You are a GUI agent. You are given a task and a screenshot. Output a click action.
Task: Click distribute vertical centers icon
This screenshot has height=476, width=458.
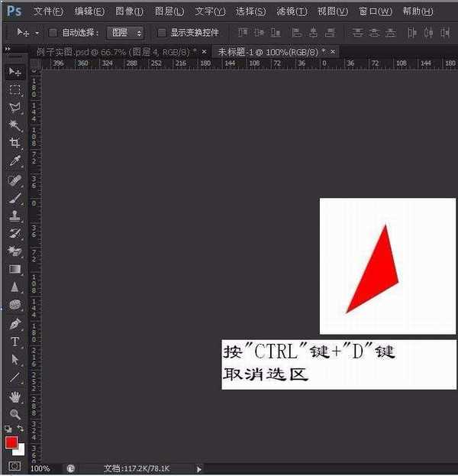click(374, 32)
